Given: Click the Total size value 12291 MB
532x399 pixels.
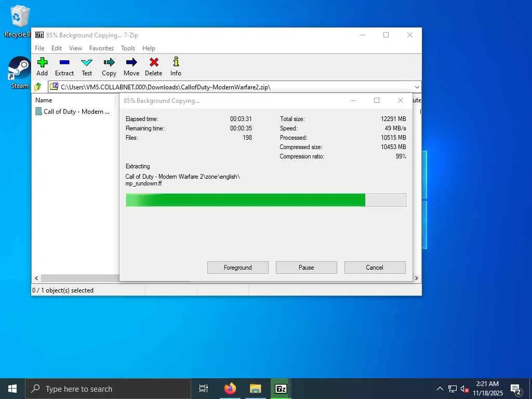Looking at the screenshot, I should pyautogui.click(x=393, y=119).
